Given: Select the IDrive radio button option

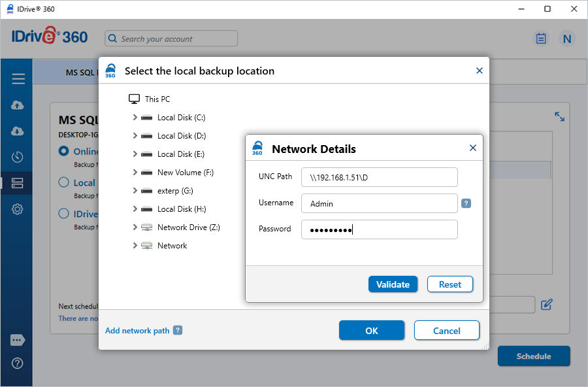Looking at the screenshot, I should point(64,213).
